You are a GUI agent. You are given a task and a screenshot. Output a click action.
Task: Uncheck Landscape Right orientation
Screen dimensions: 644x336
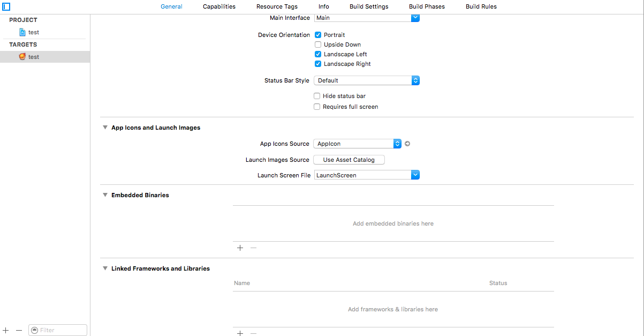[318, 64]
